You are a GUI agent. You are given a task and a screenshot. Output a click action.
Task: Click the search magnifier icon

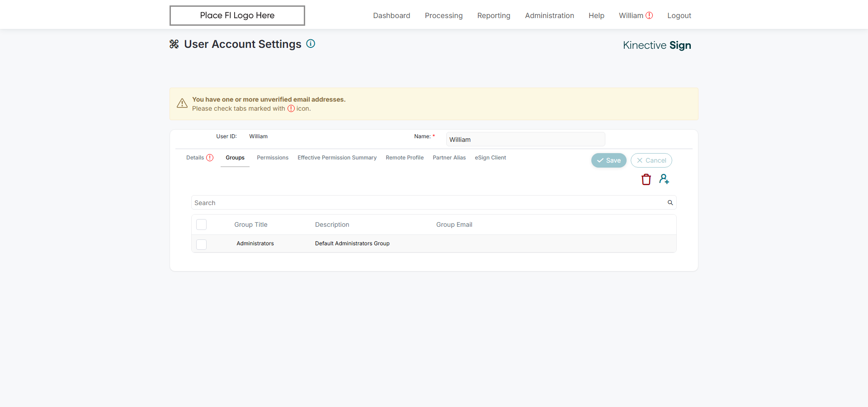click(670, 203)
